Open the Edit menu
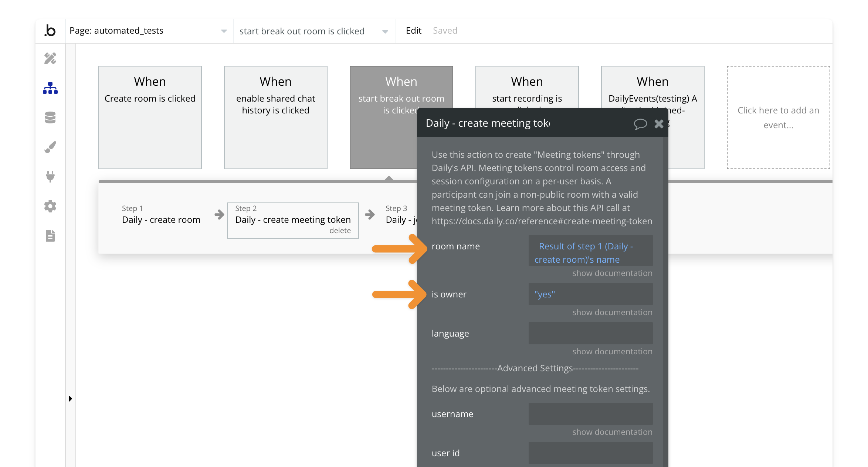Viewport: 868px width, 467px height. tap(414, 31)
